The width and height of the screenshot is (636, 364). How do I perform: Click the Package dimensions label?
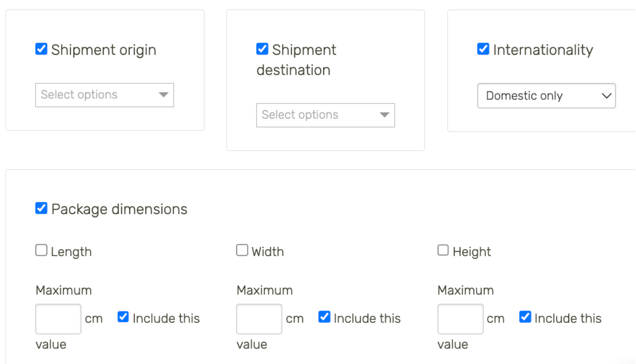[119, 209]
